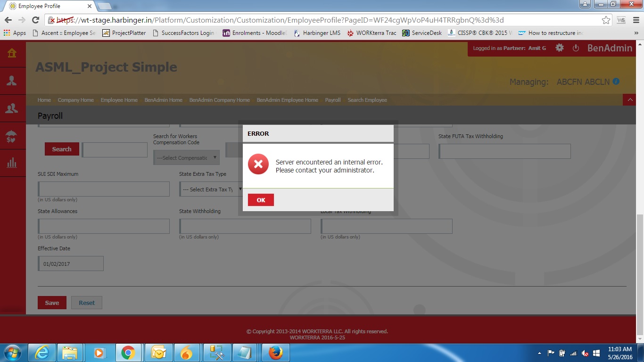The height and width of the screenshot is (362, 644).
Task: Click the Payroll breadcrumb menu item
Action: tap(333, 100)
